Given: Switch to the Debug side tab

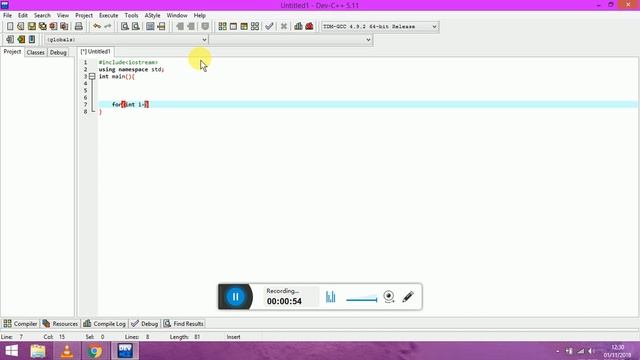Looking at the screenshot, I should click(58, 52).
